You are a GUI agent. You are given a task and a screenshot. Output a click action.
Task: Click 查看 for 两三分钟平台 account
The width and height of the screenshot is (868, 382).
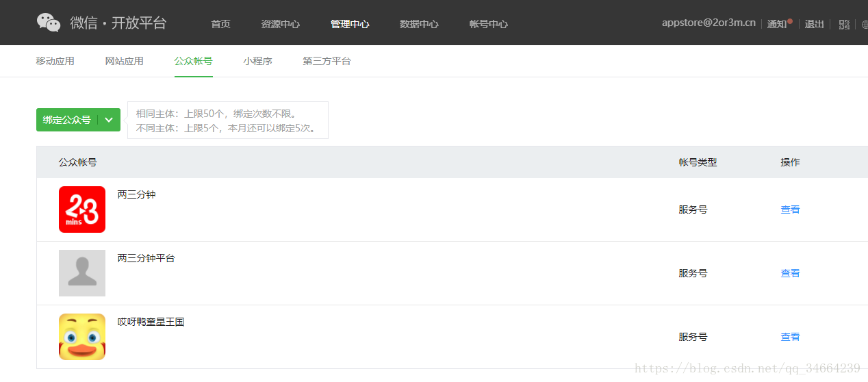pos(790,273)
